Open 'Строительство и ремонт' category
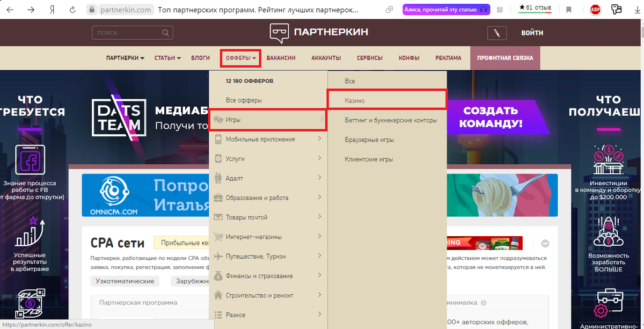The width and height of the screenshot is (644, 329). coord(259,295)
